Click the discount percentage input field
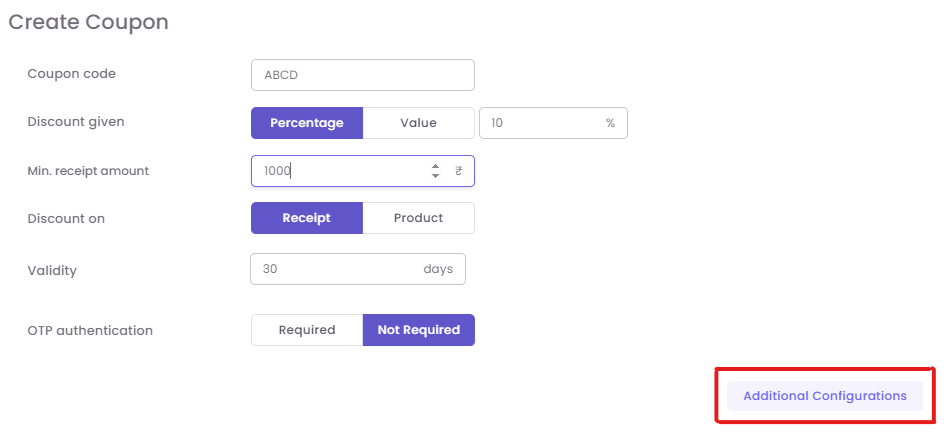The width and height of the screenshot is (951, 437). [540, 123]
